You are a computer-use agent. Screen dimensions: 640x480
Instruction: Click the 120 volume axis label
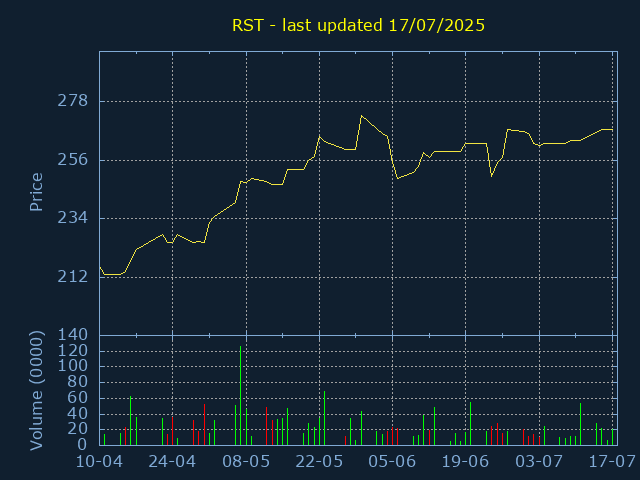click(x=73, y=351)
